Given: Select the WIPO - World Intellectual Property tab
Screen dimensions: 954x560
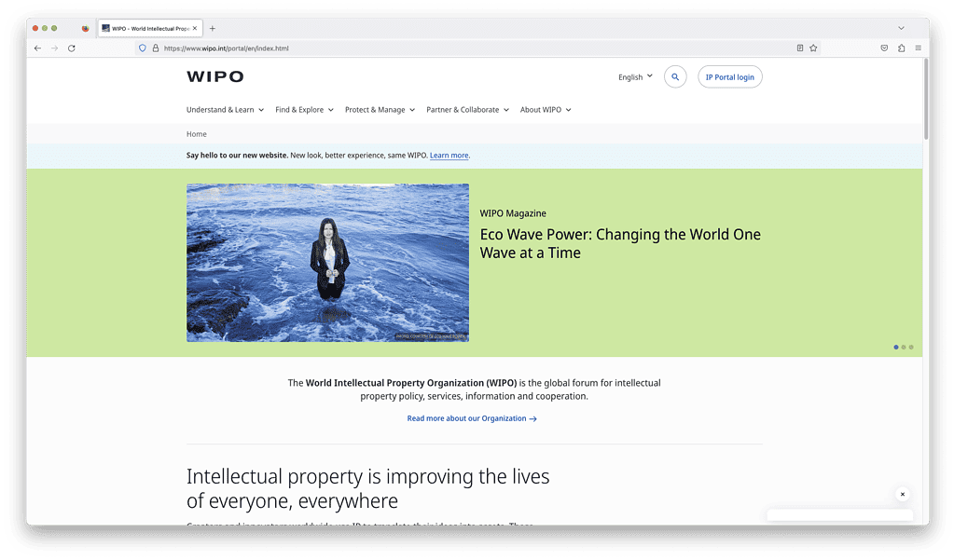Looking at the screenshot, I should point(150,29).
